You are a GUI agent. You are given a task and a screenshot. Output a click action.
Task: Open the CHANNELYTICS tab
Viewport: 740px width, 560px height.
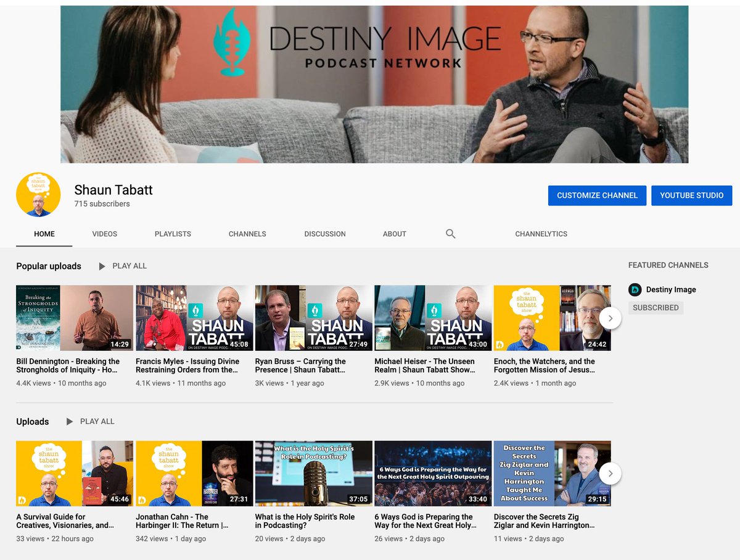click(x=541, y=234)
